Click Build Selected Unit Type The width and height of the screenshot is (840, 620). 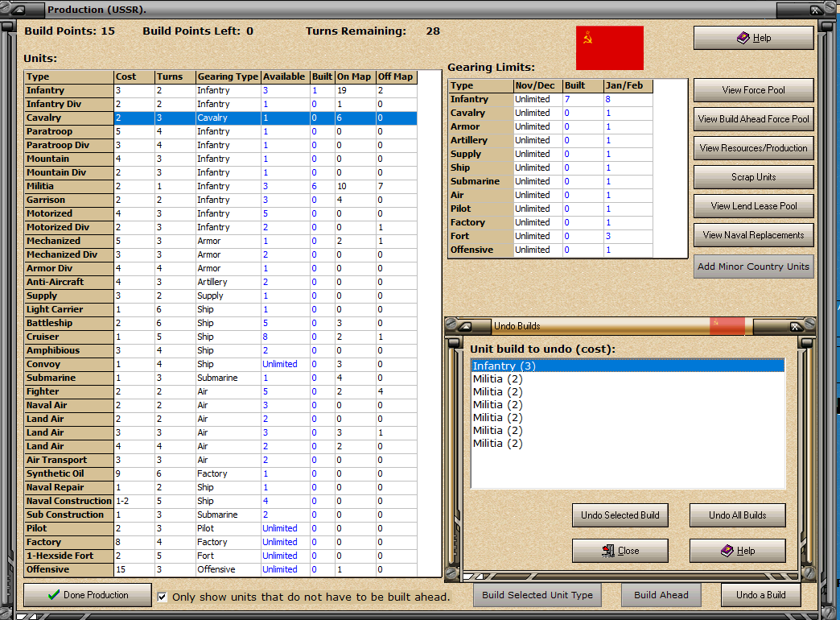pyautogui.click(x=537, y=595)
